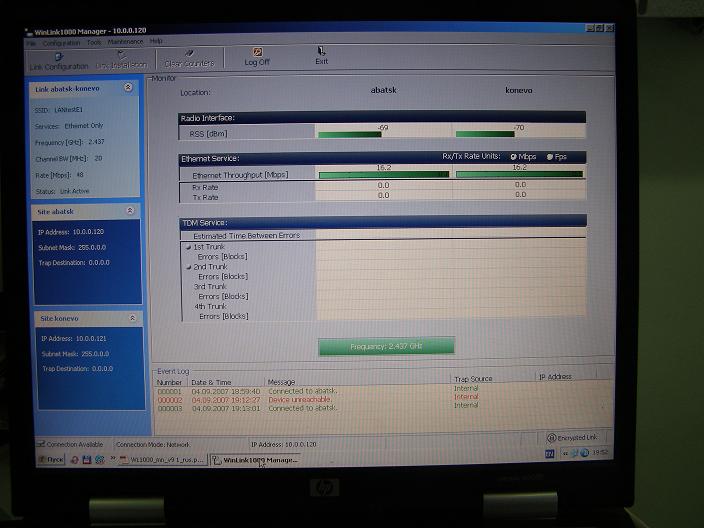Screen dimensions: 704x528
Task: Switch to WL1000 PDF taskbar button
Action: (162, 460)
